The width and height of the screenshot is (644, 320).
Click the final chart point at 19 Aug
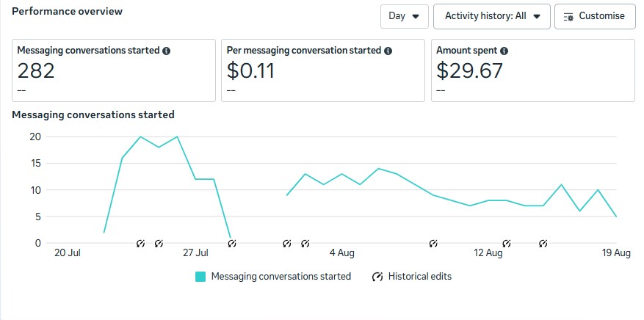pyautogui.click(x=616, y=217)
